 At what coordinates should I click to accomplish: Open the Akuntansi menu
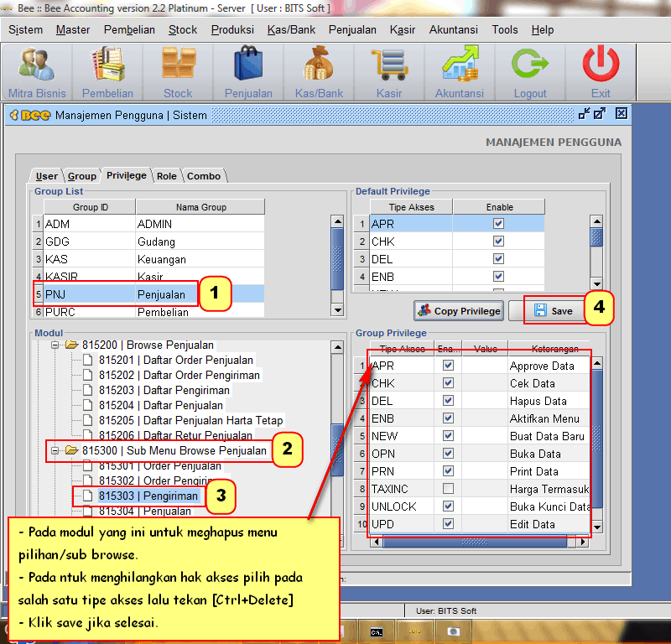point(453,29)
